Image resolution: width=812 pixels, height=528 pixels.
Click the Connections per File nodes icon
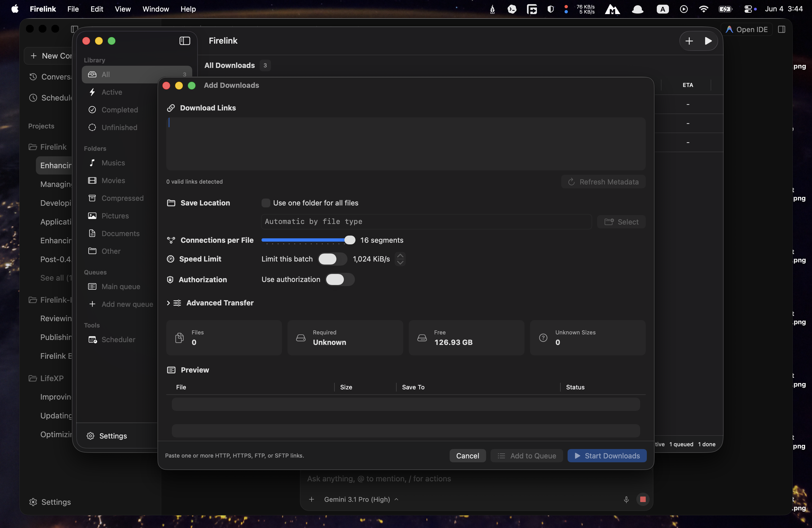[171, 240]
